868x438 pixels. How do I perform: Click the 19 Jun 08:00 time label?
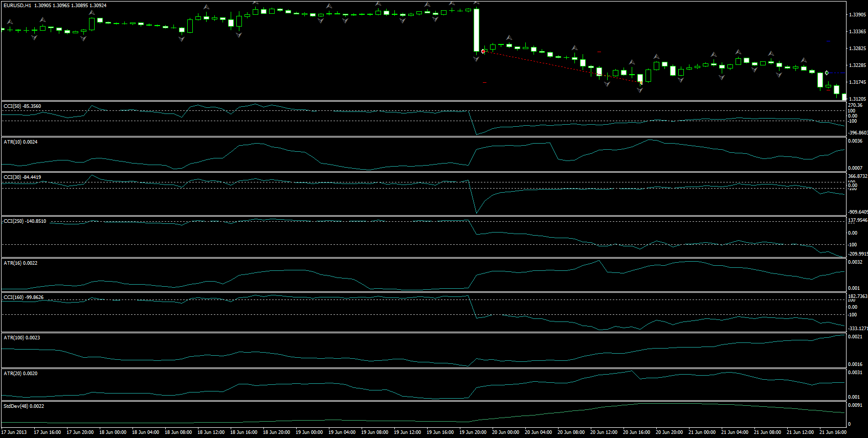click(375, 432)
